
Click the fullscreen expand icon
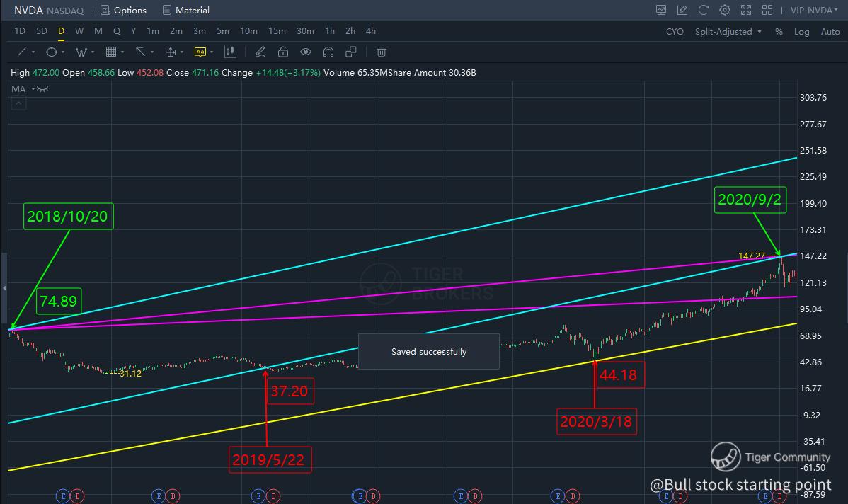(746, 10)
